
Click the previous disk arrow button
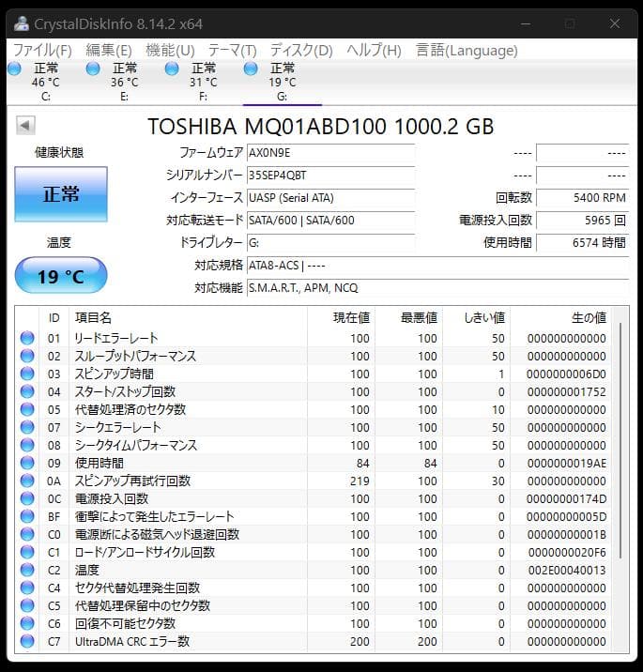click(25, 126)
